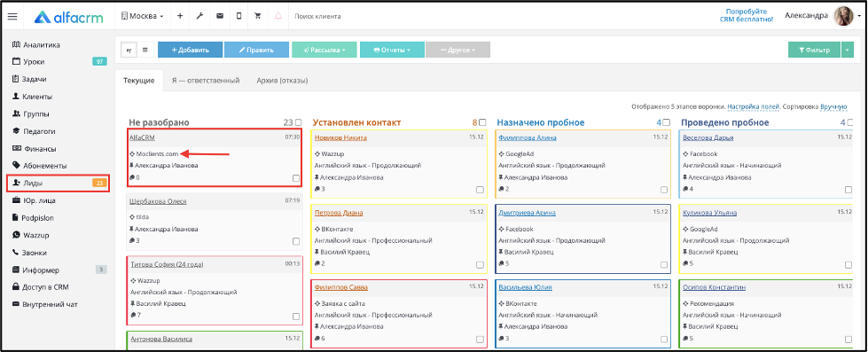Image resolution: width=868 pixels, height=352 pixels.
Task: Click the Wazzup sidebar icon
Action: click(x=16, y=235)
